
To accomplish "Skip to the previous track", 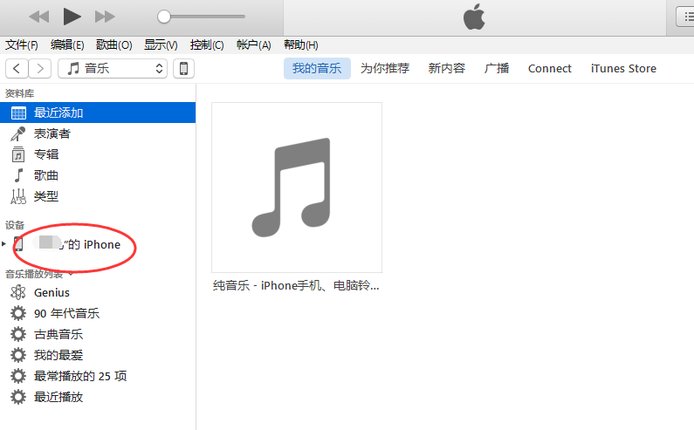I will click(39, 17).
